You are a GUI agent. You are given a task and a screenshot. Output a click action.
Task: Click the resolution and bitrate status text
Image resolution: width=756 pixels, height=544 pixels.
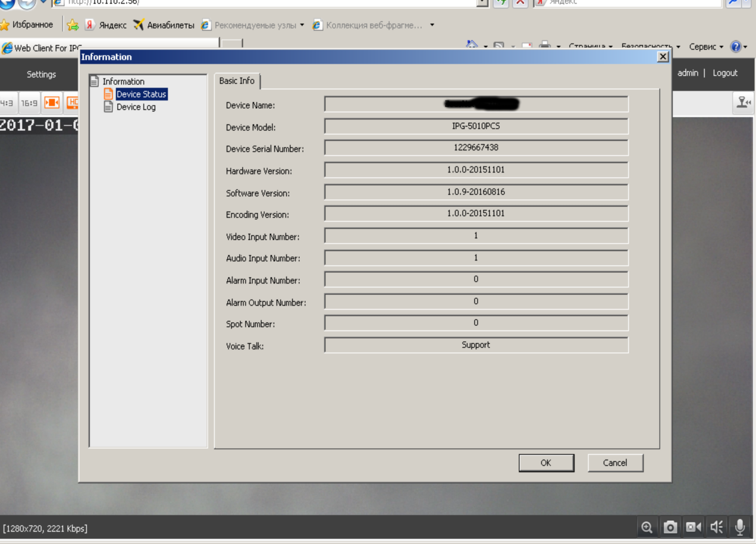coord(45,528)
